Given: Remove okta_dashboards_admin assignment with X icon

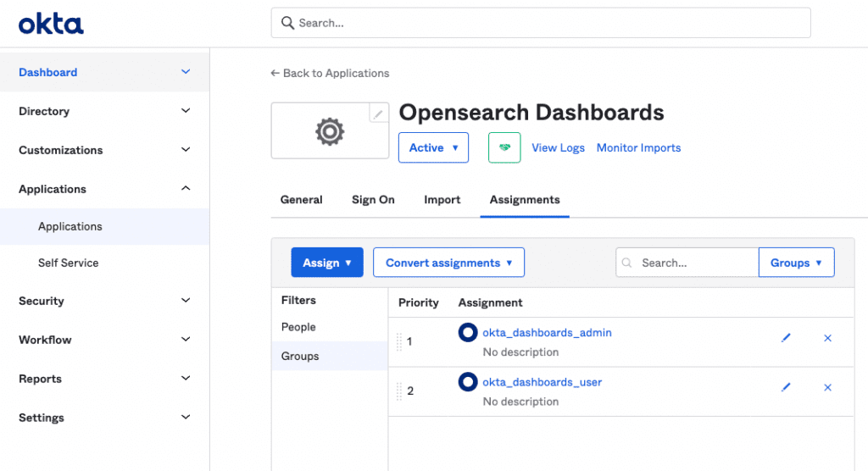Looking at the screenshot, I should [827, 338].
